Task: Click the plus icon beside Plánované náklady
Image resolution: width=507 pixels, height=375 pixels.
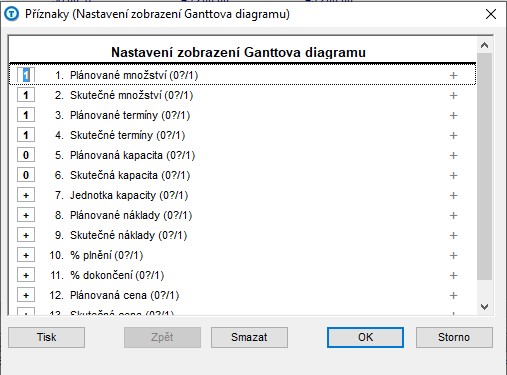Action: (x=453, y=215)
